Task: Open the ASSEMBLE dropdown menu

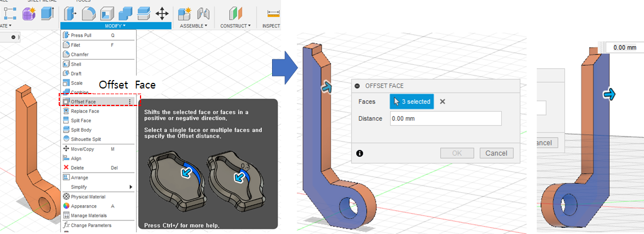Action: 194,25
